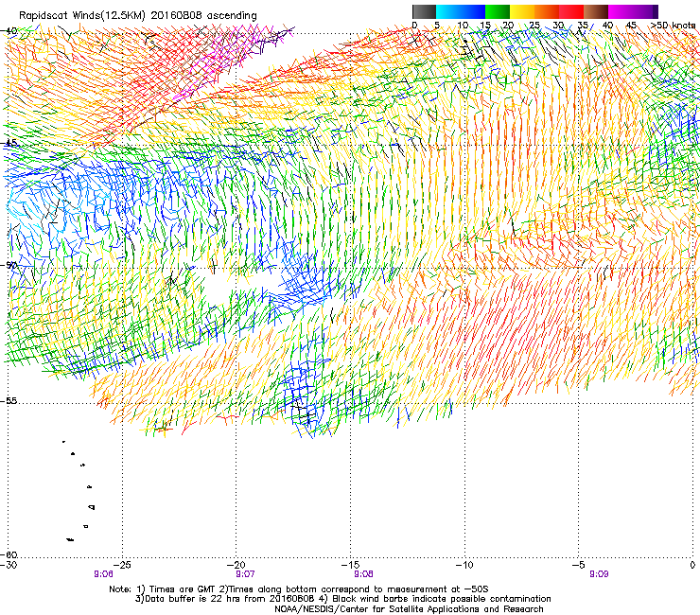Click the '35' legend scale label
Viewport: 700px width, 615px height.
click(583, 26)
